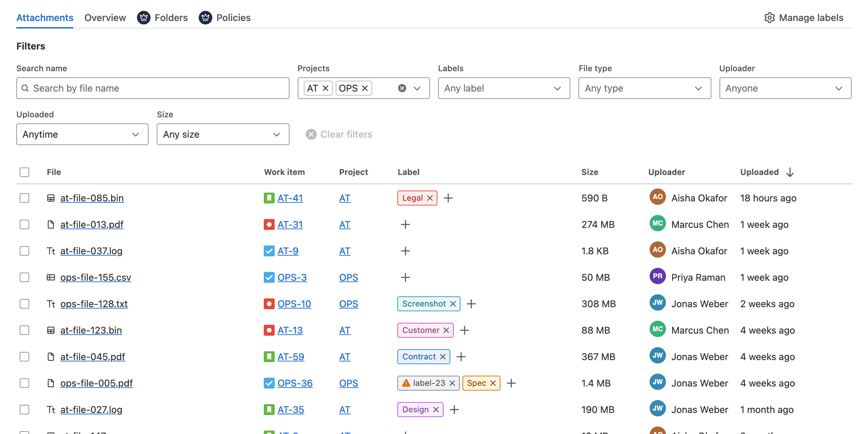Open the at-file-123.bin file link
The image size is (868, 434).
point(91,330)
